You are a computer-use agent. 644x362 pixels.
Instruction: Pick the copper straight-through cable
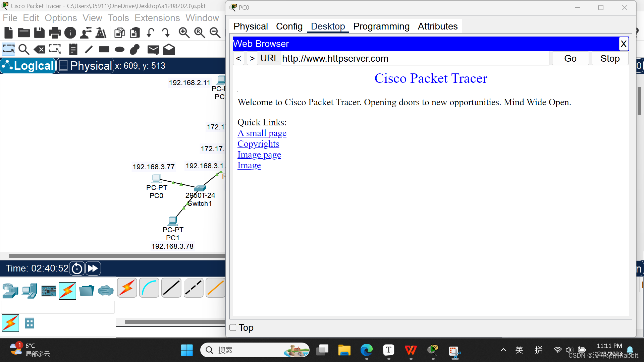point(171,288)
